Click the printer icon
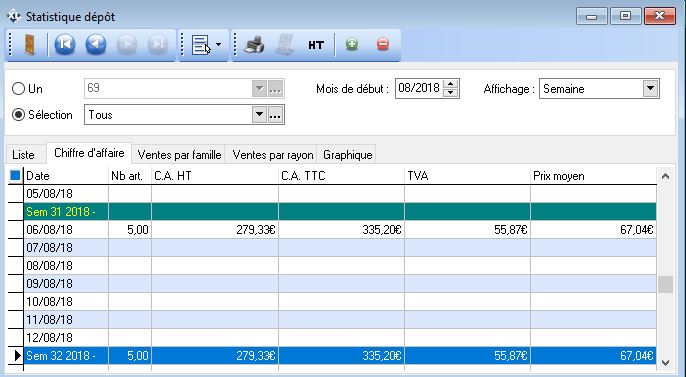 (x=254, y=45)
